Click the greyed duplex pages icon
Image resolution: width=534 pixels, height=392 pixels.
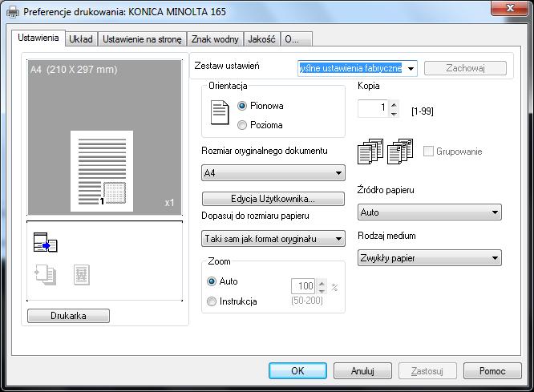pyautogui.click(x=45, y=275)
